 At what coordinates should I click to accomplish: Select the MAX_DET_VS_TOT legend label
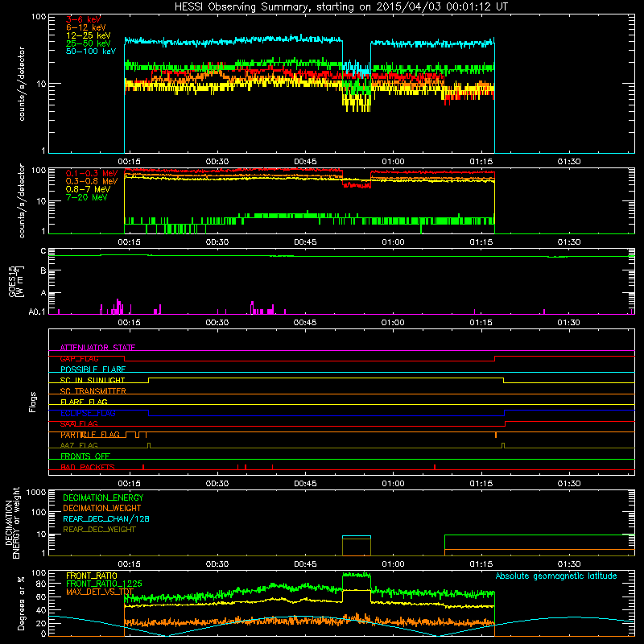pos(100,592)
